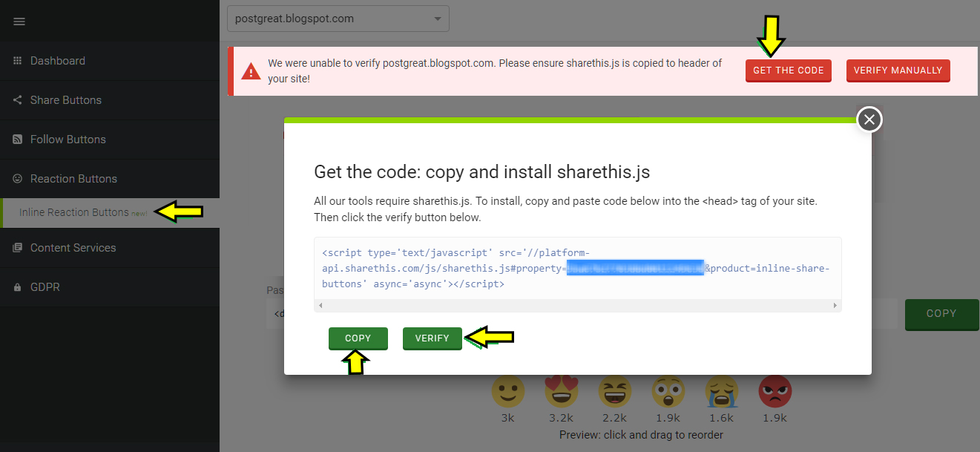980x452 pixels.
Task: Click the unable to verify warning message
Action: click(495, 71)
